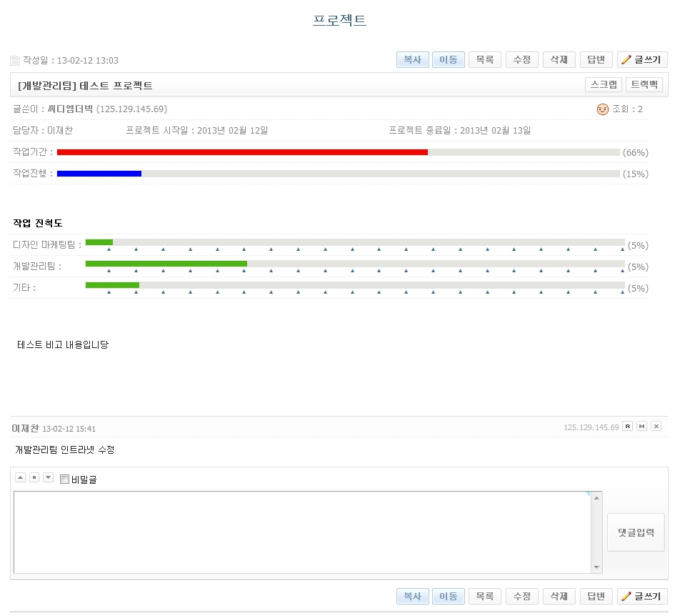Click the top 글쓰기 write button
This screenshot has height=616, width=675.
[x=642, y=60]
